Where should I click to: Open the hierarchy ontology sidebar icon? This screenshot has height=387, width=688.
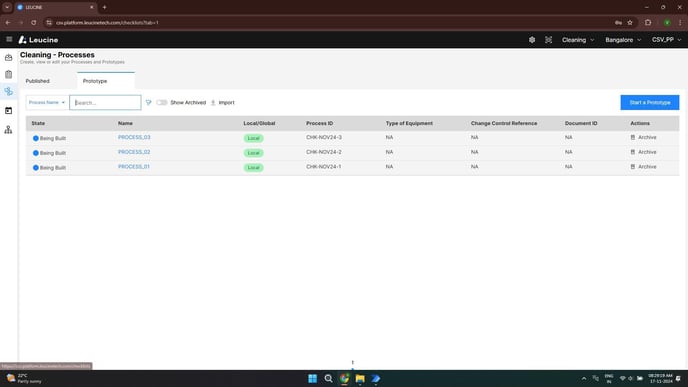8,129
